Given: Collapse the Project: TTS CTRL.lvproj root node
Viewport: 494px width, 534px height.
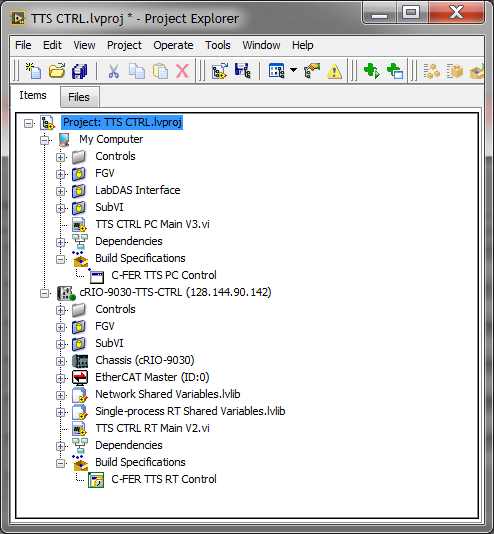Looking at the screenshot, I should [x=29, y=123].
